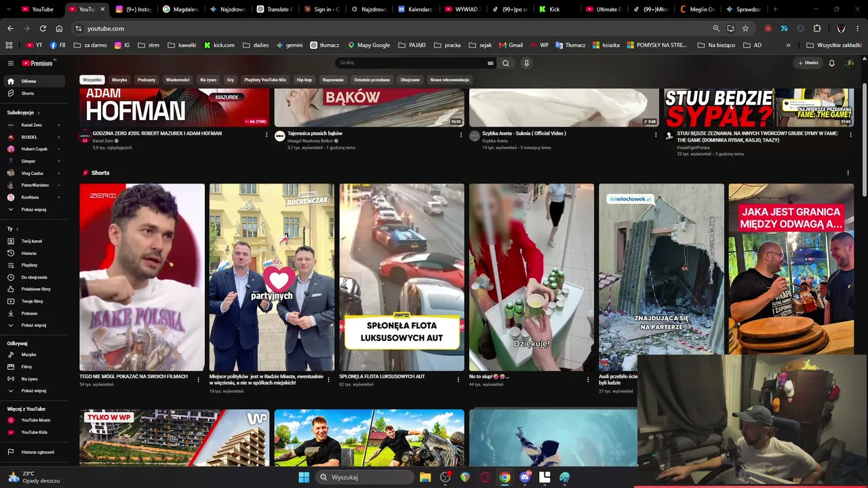Select the Podcasty filter chip
The width and height of the screenshot is (868, 488).
[146, 80]
